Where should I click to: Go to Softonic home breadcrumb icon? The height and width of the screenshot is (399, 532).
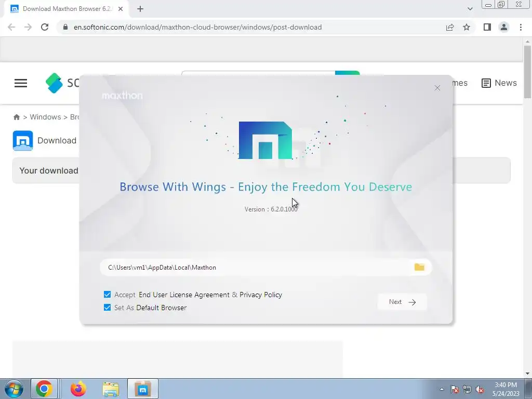pyautogui.click(x=17, y=117)
